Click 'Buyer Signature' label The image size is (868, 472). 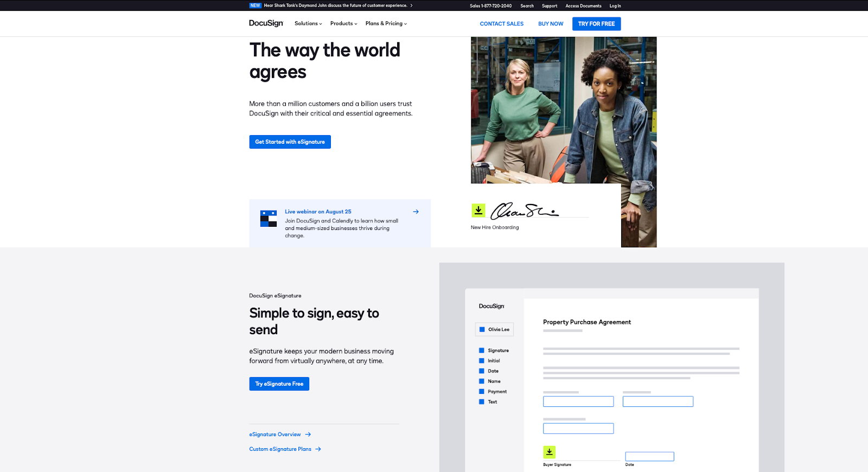[x=557, y=465]
